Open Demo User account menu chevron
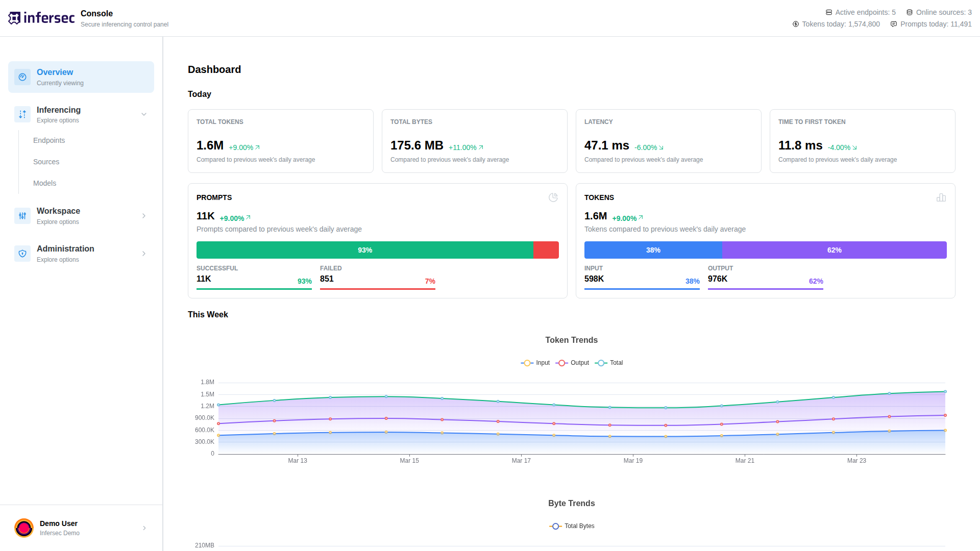 click(x=144, y=528)
